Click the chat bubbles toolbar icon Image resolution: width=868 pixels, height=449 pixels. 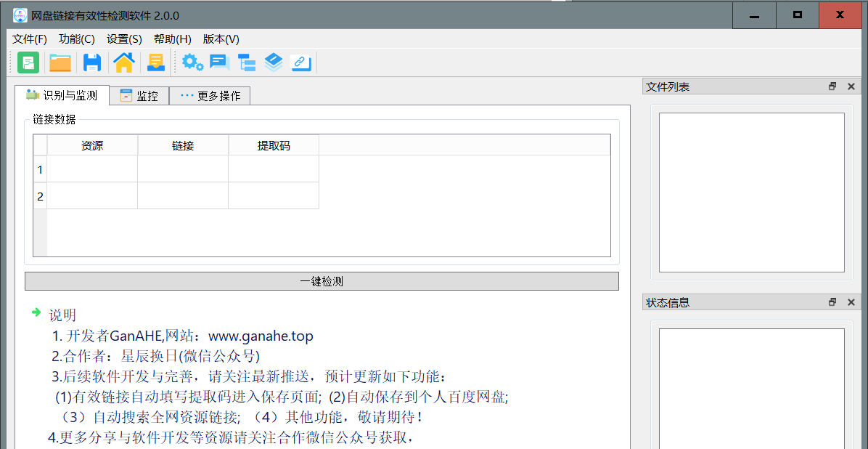[x=219, y=63]
